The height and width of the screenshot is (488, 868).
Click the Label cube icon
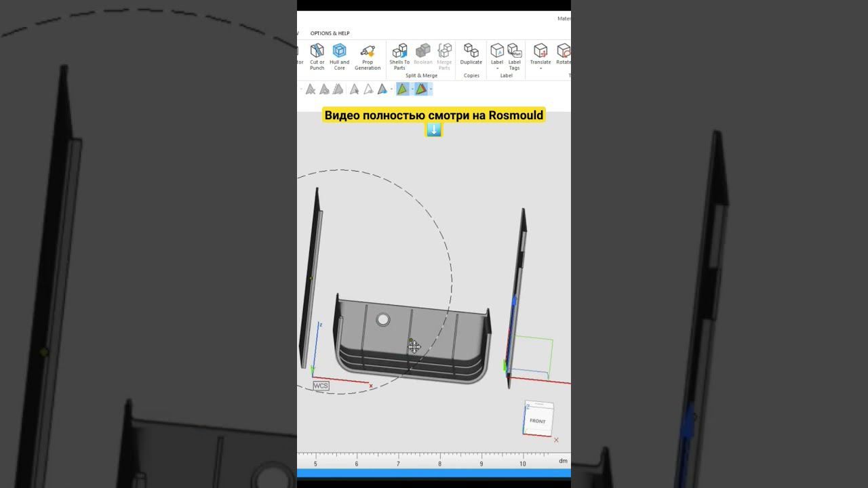497,50
